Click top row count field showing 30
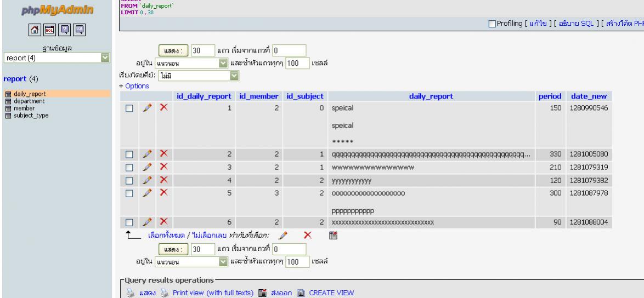644x298 pixels. coord(204,51)
